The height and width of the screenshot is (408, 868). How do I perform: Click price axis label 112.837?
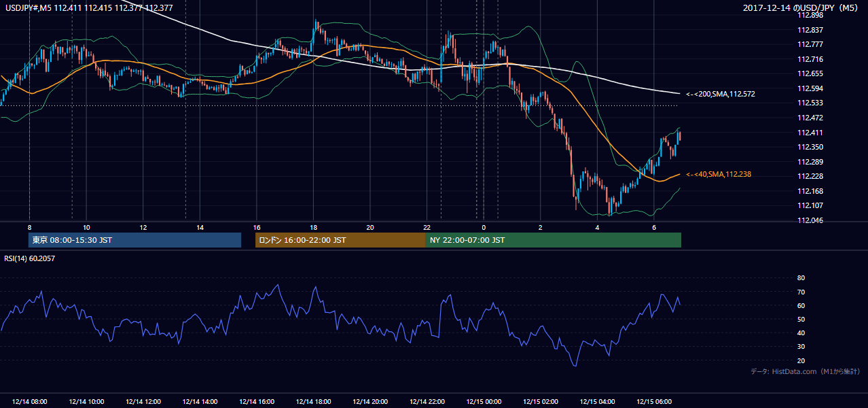click(810, 30)
